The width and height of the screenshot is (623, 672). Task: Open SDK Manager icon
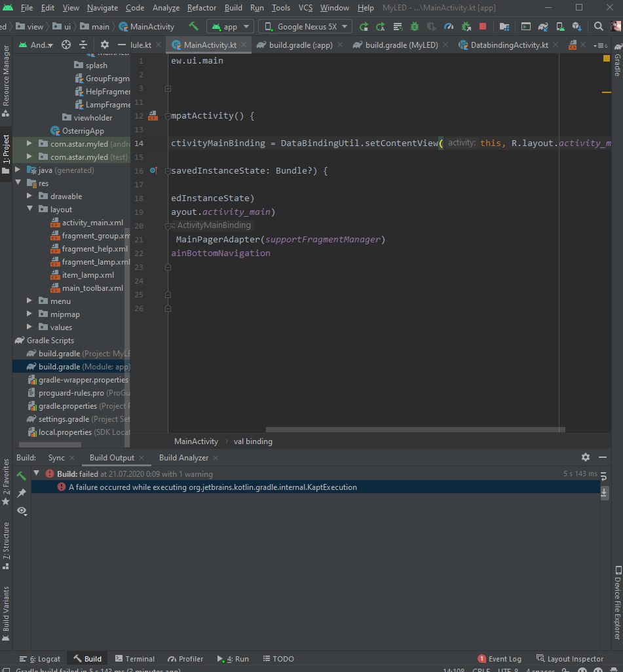click(x=577, y=27)
